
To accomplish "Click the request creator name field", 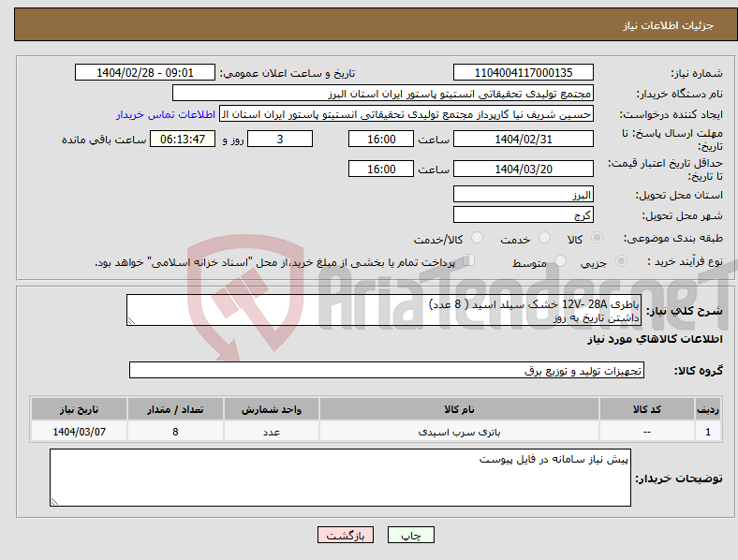I will [406, 114].
